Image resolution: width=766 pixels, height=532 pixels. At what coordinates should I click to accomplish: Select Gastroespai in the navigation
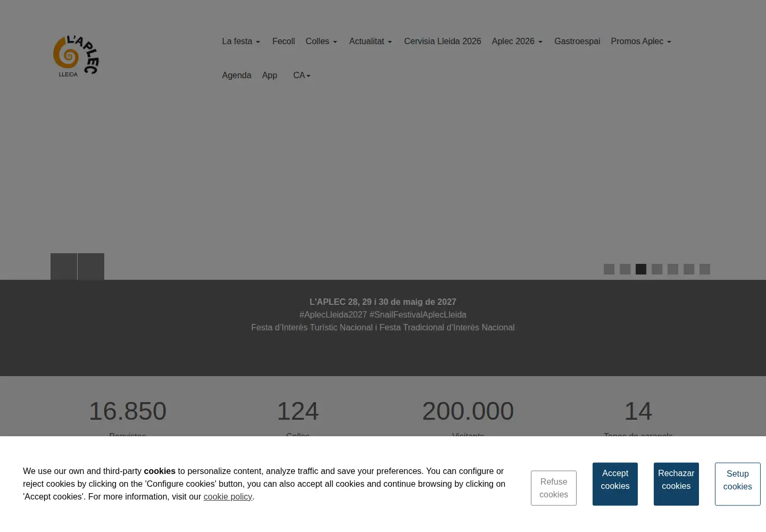click(577, 41)
